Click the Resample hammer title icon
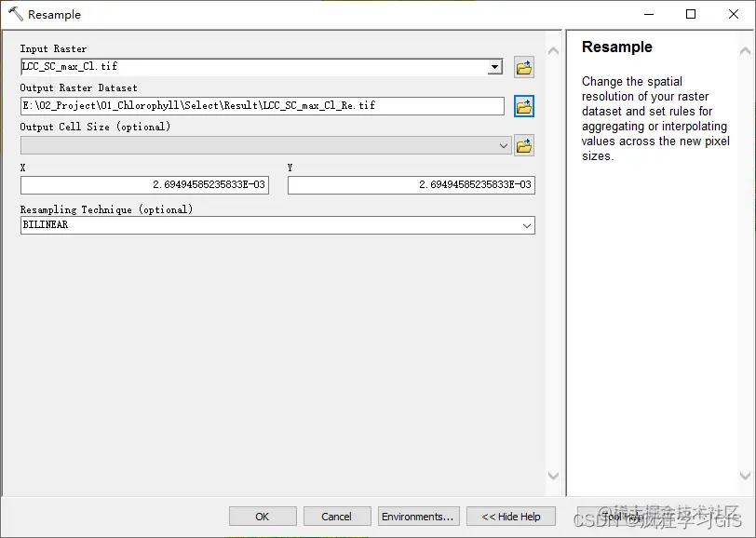756x538 pixels. click(16, 14)
